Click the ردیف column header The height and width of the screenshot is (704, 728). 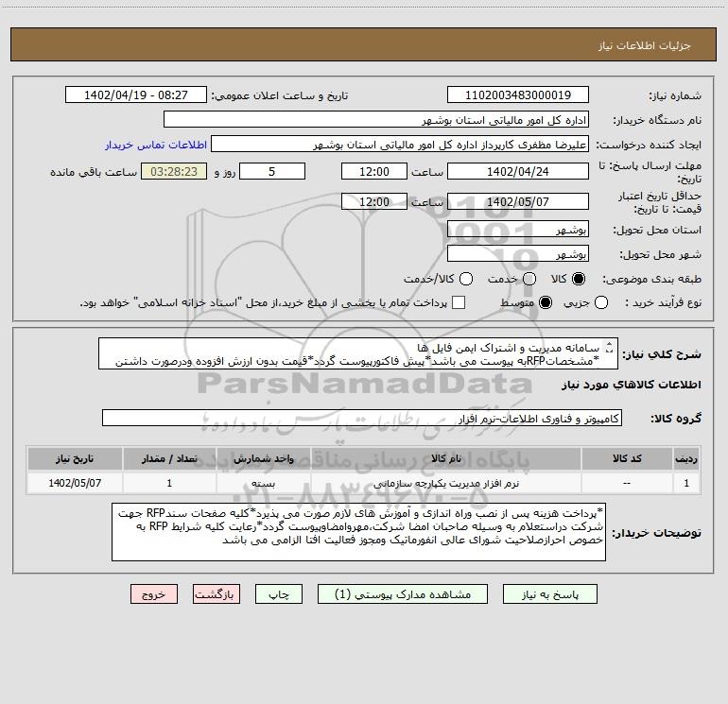[686, 458]
